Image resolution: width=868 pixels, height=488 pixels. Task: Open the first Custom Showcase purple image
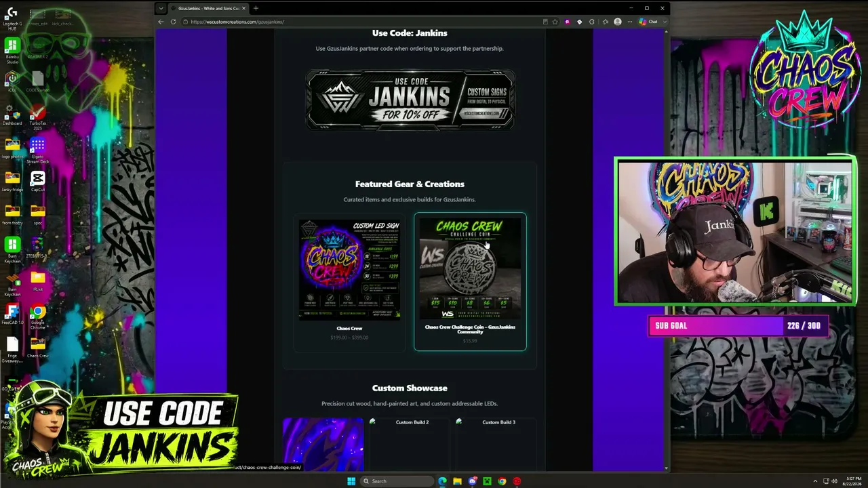coord(323,445)
